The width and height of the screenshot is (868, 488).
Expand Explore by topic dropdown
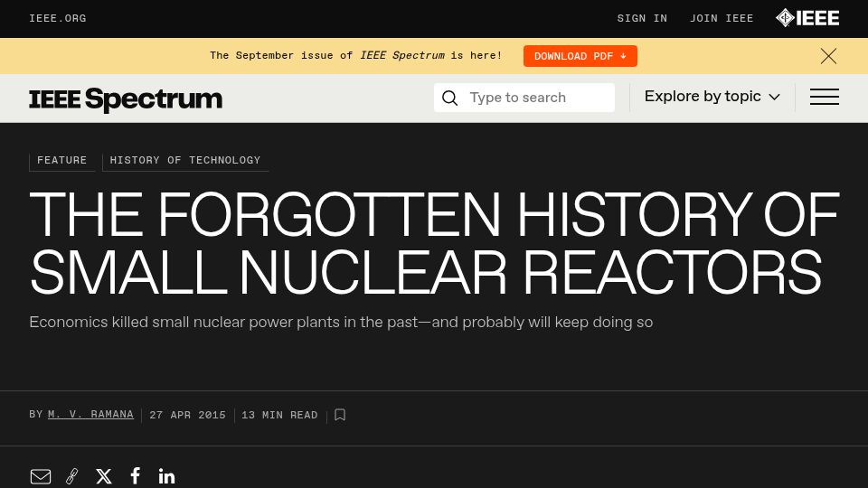click(712, 97)
